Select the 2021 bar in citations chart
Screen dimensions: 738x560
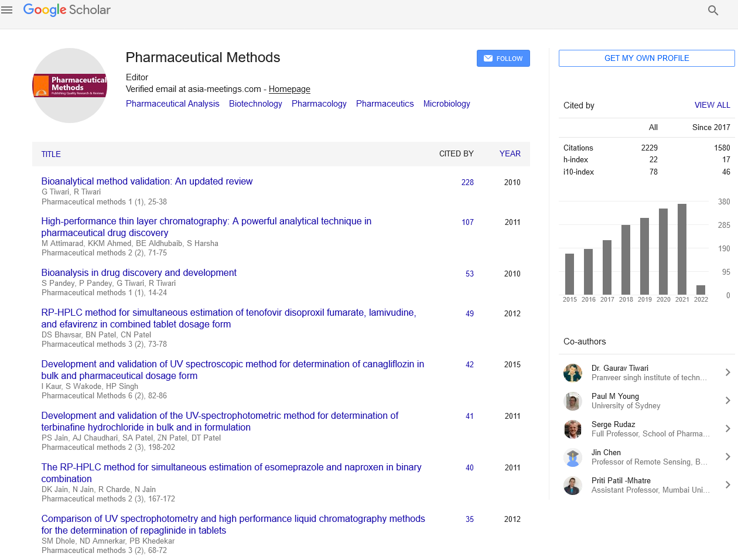pyautogui.click(x=682, y=249)
